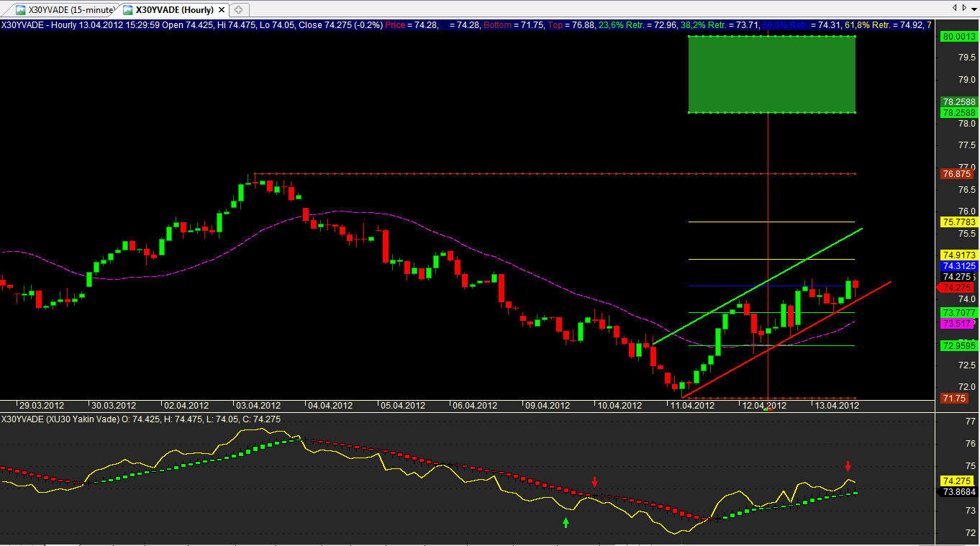Screen dimensions: 980x546
Task: Click the yellow 75.7783 level label
Action: coord(958,222)
